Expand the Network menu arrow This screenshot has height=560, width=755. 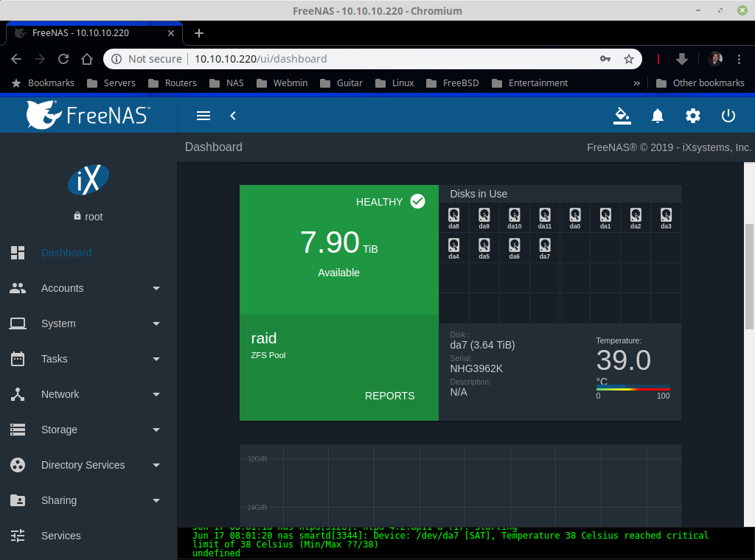(156, 394)
